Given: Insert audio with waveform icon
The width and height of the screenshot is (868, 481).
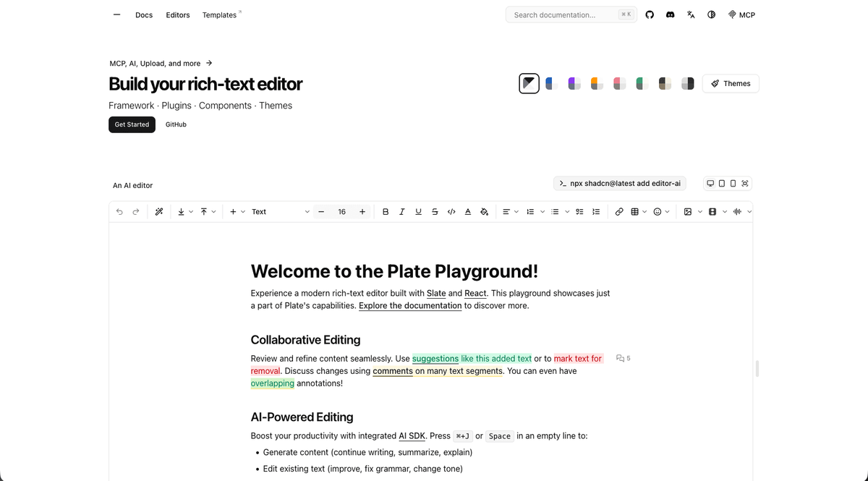Looking at the screenshot, I should click(x=737, y=212).
